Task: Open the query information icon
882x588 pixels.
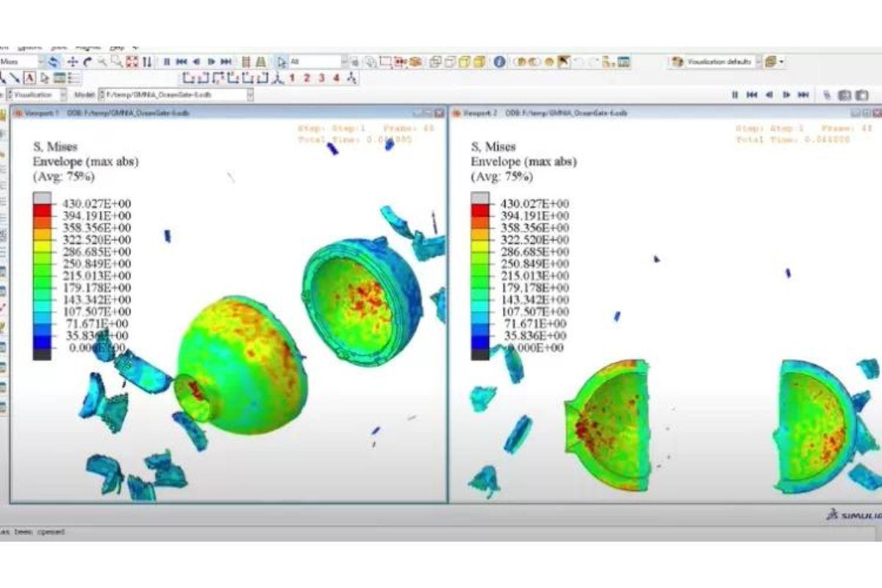Action: tap(499, 62)
